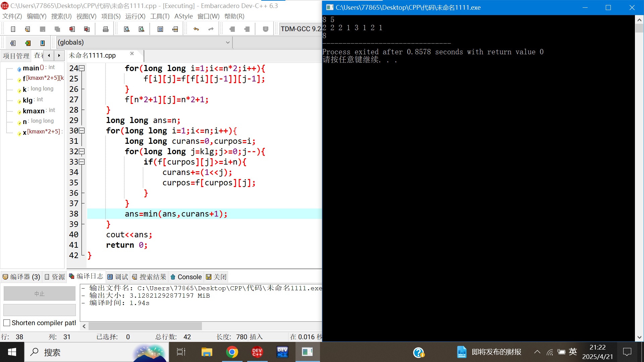Open the TDM-GCC compiler selection dropdown

tap(301, 29)
